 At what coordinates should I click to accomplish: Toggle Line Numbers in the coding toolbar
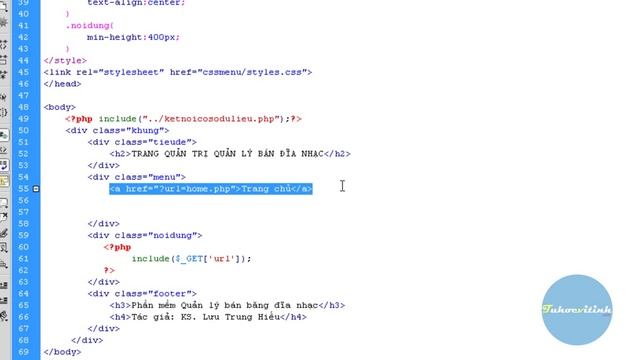click(4, 135)
